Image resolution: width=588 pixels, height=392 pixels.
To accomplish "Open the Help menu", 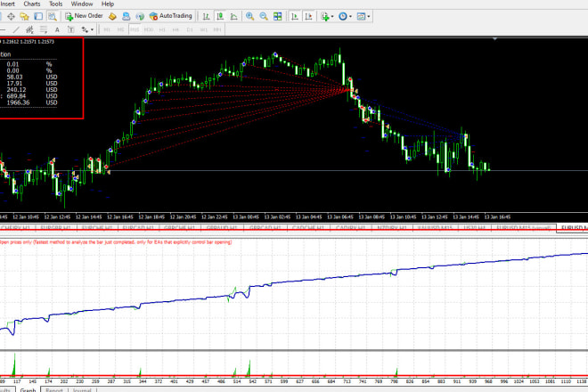I will (108, 4).
